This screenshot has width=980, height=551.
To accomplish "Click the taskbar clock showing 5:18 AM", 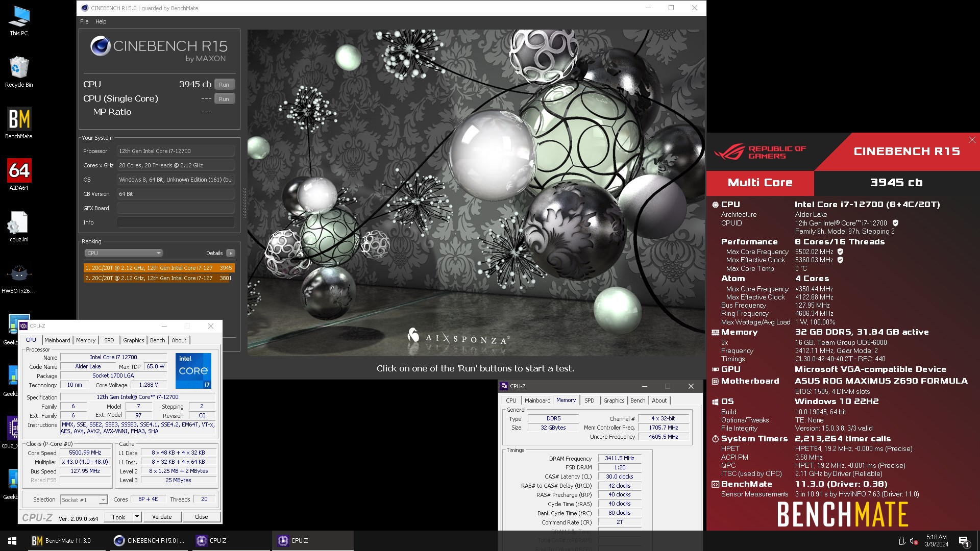I will pyautogui.click(x=937, y=541).
